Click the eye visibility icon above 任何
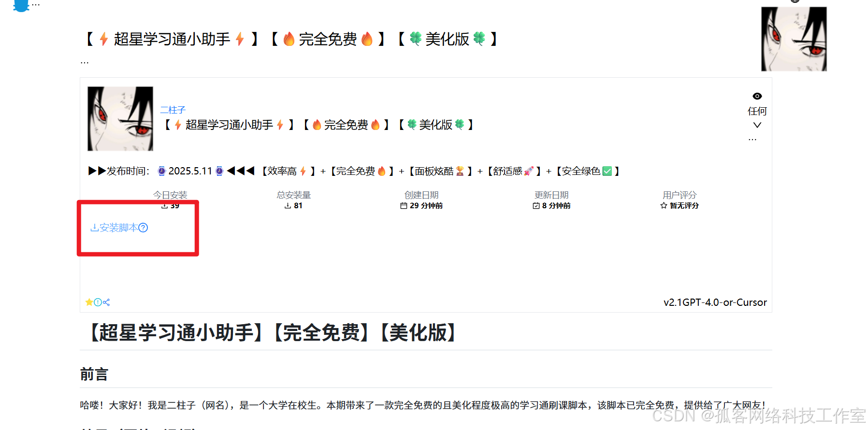 [x=757, y=96]
